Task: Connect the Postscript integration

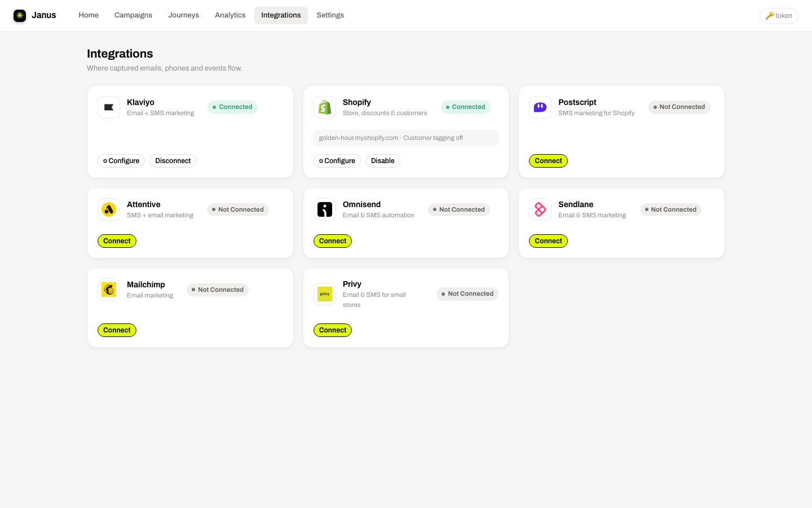Action: click(548, 161)
